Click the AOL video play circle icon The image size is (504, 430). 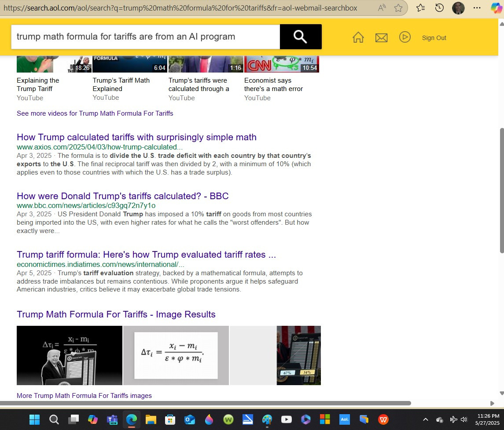(405, 37)
